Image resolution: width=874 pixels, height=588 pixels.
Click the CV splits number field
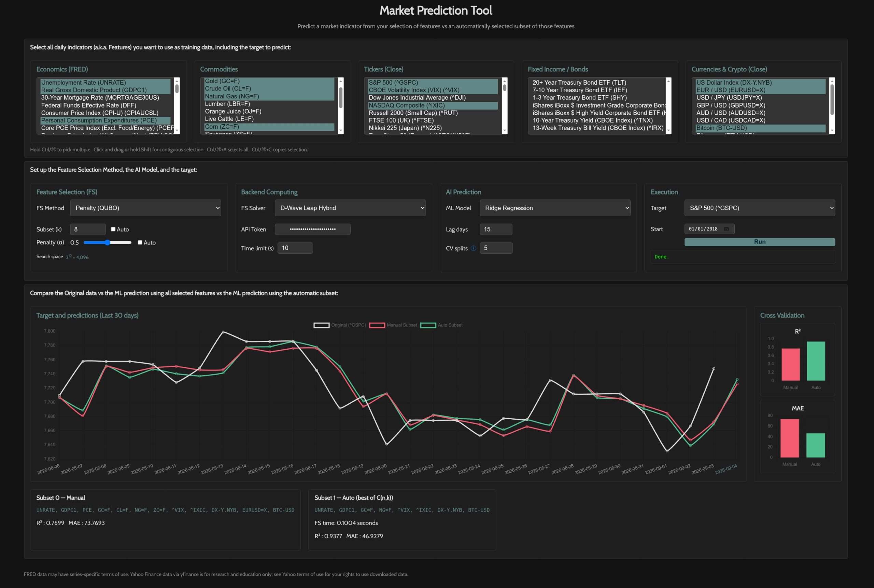(x=496, y=248)
